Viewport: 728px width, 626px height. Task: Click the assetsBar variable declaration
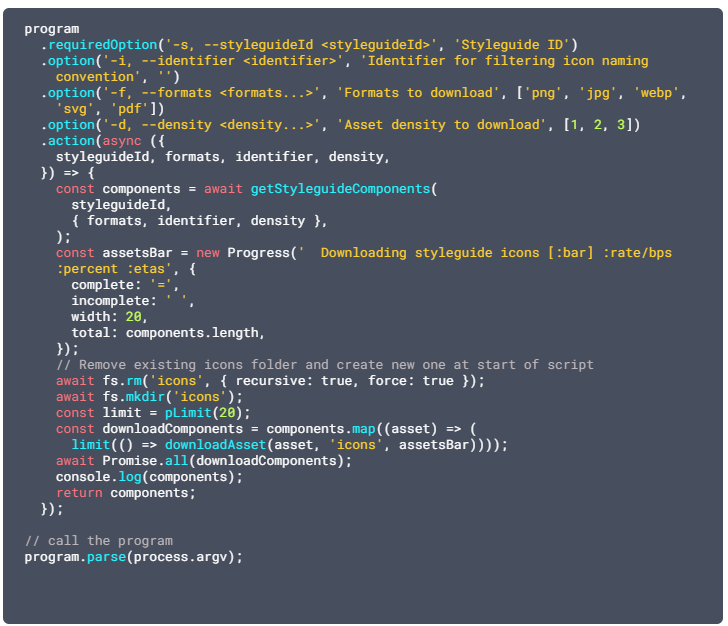pyautogui.click(x=137, y=253)
